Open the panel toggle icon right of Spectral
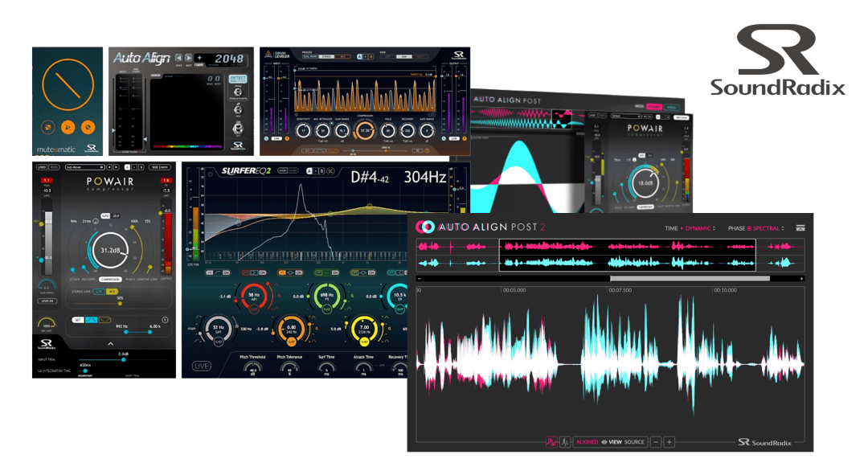Screen dimensions: 868x475 click(800, 227)
